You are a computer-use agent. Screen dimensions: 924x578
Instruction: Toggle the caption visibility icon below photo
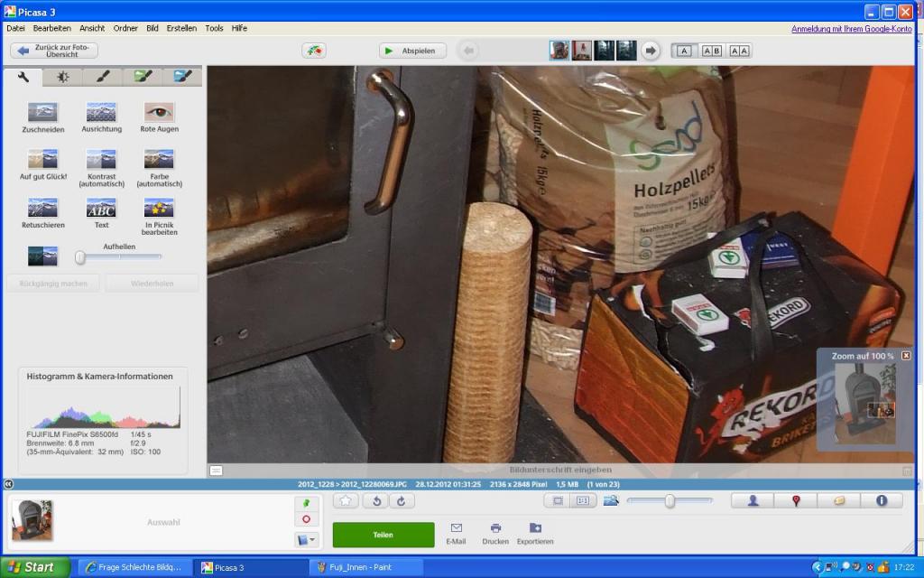coord(217,471)
